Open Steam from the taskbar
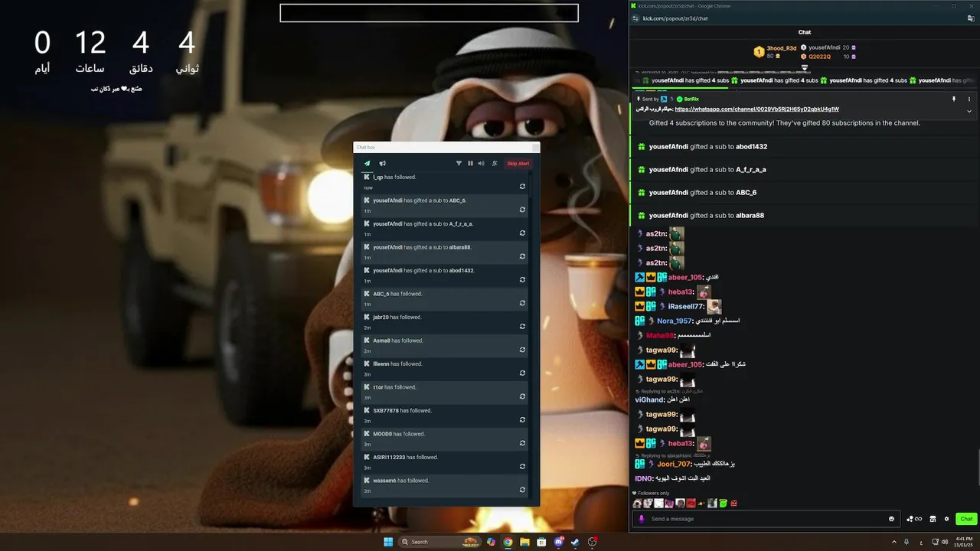980x551 pixels. point(575,542)
